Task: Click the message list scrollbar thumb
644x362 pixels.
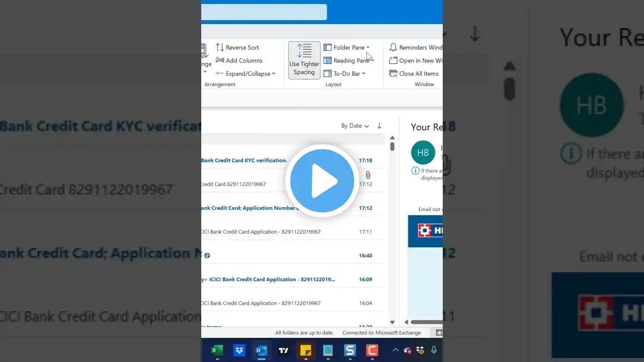Action: pyautogui.click(x=392, y=146)
